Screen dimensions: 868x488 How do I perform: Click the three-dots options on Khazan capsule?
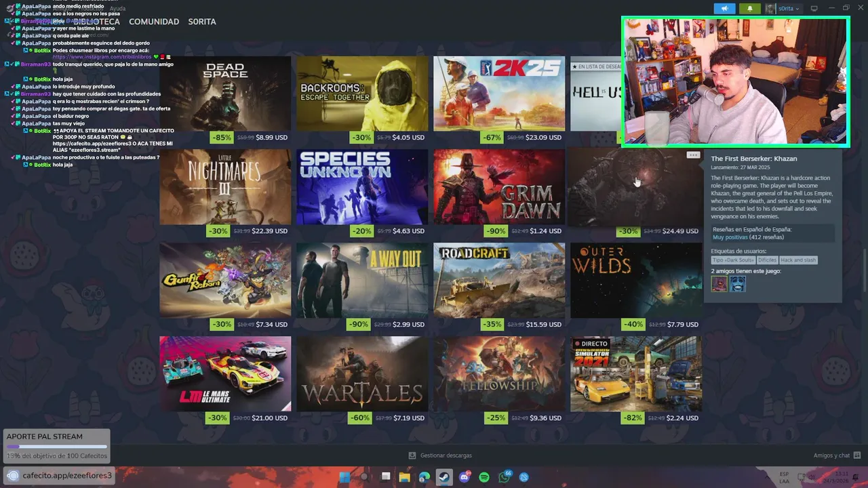[x=692, y=155]
